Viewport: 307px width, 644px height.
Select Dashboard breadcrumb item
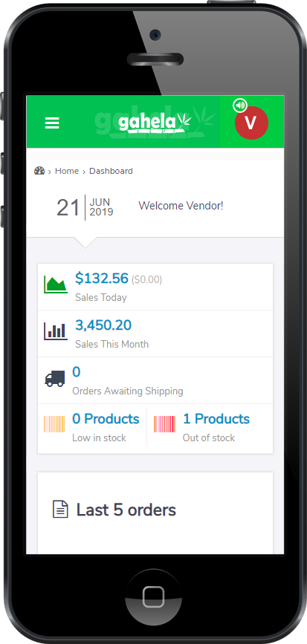coord(111,171)
